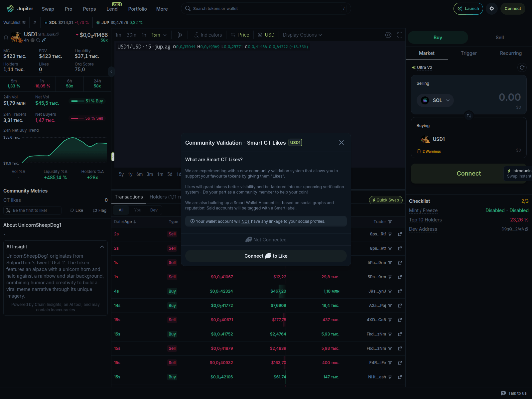This screenshot has width=532, height=399.
Task: Click Search tokens or wallet field
Action: click(266, 9)
